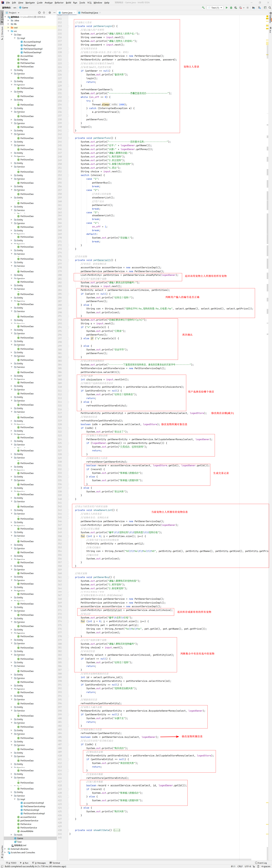Open the Analyze menu
Viewport: 272px width, 868px height.
click(49, 2)
